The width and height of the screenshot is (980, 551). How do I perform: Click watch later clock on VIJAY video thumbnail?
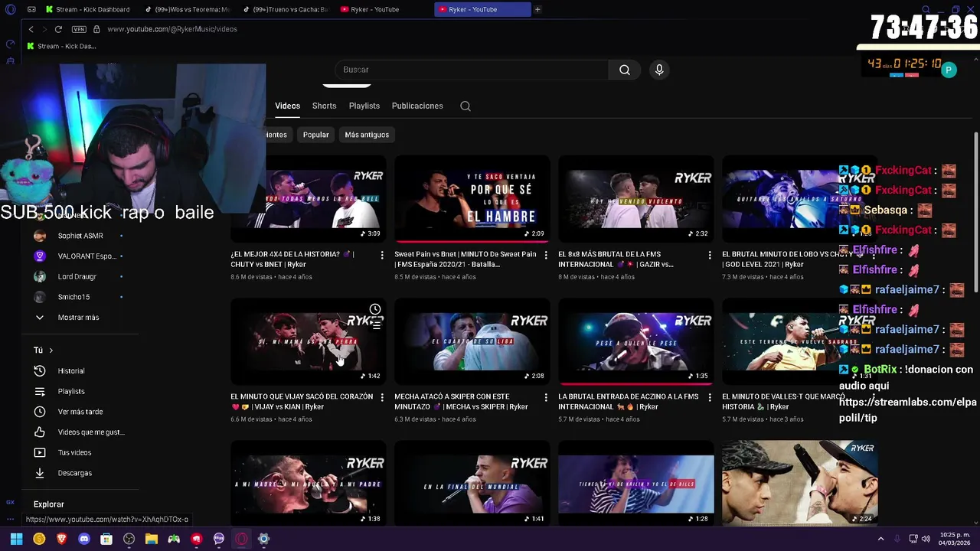pos(375,309)
